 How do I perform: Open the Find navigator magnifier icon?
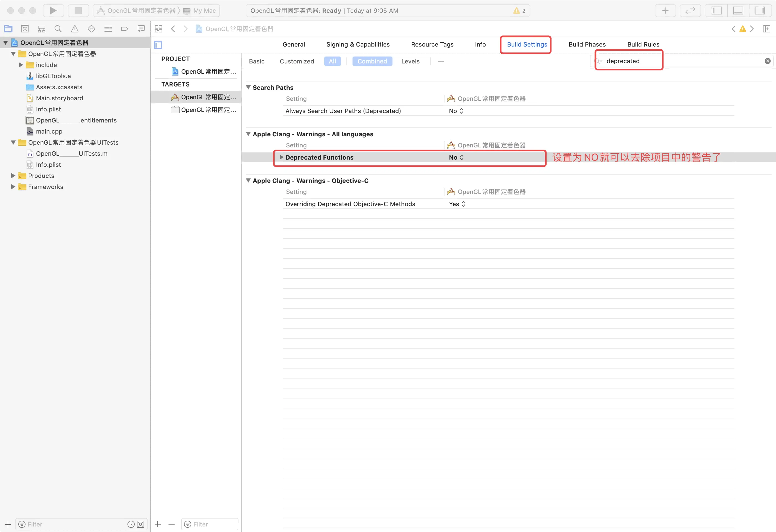click(58, 29)
